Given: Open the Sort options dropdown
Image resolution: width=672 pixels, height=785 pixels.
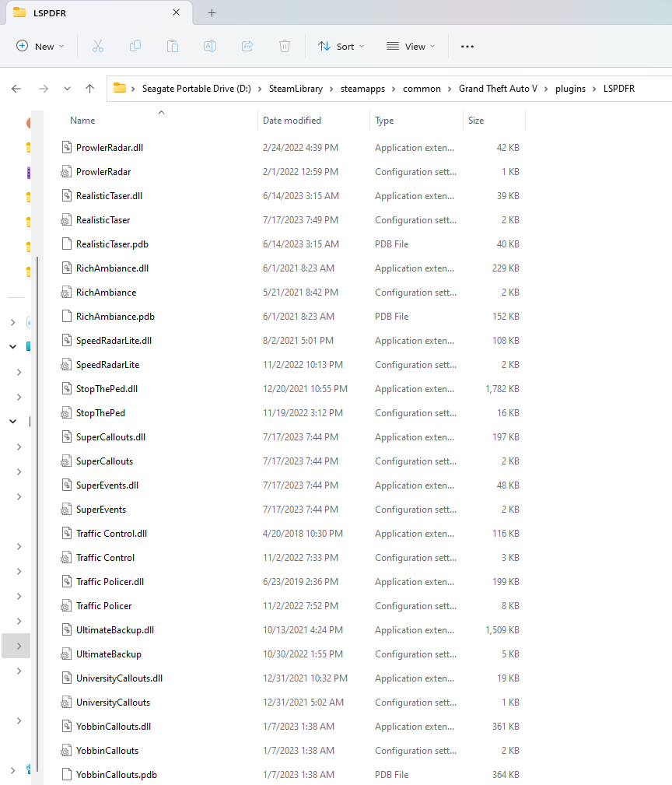Looking at the screenshot, I should tap(341, 46).
